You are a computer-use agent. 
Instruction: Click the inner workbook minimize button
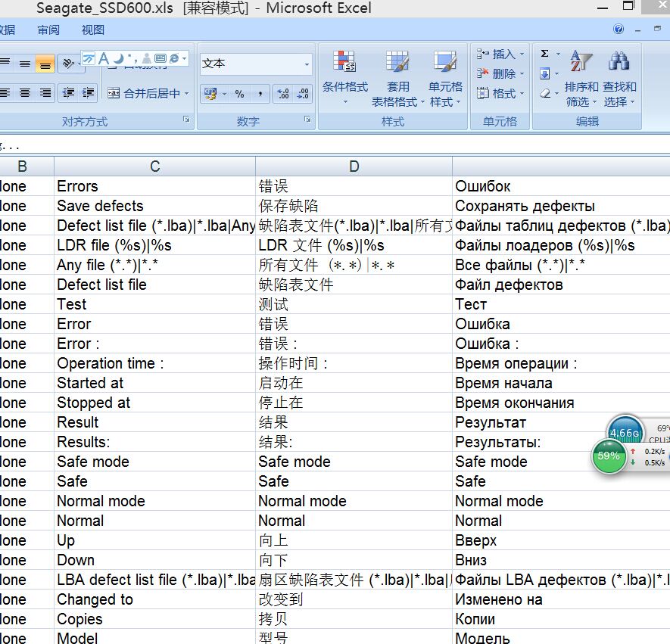click(x=638, y=30)
